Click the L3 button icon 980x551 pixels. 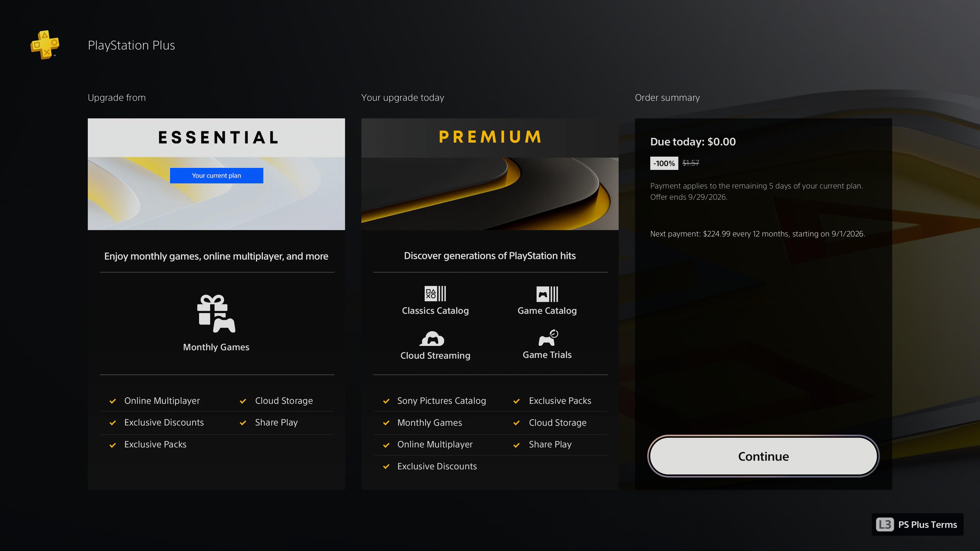coord(885,524)
